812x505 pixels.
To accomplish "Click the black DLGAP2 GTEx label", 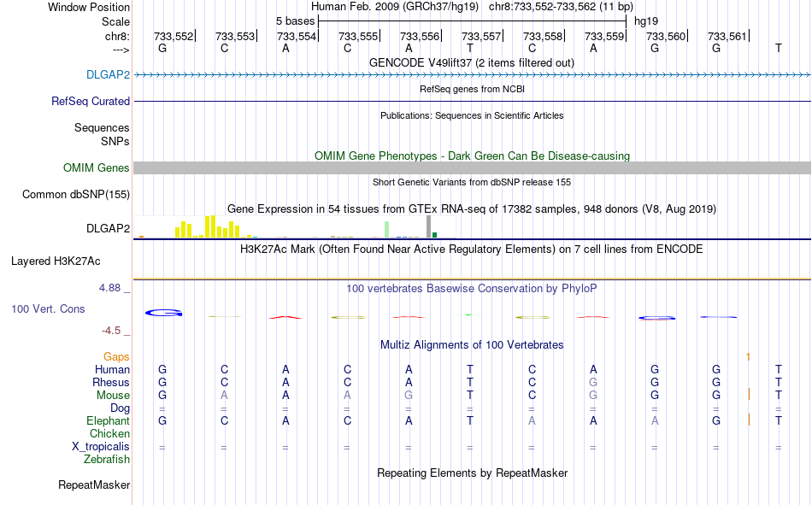I will click(x=108, y=228).
